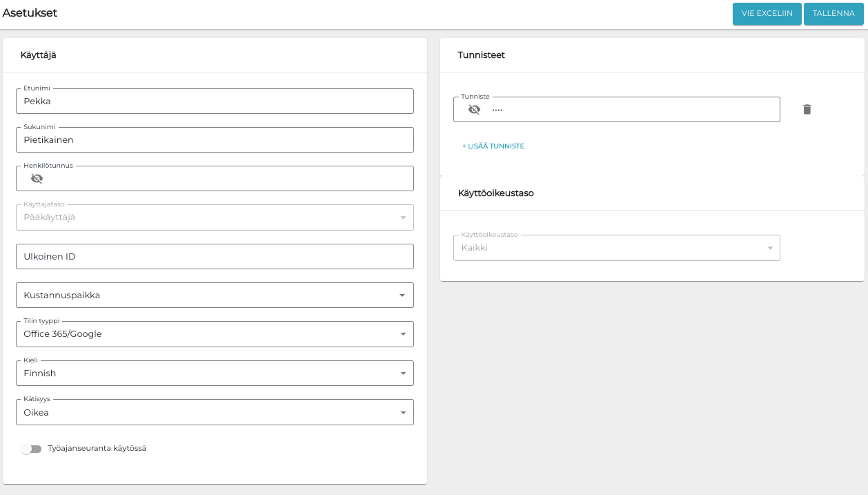Expand the Tilin tyyppi dropdown

click(x=214, y=334)
